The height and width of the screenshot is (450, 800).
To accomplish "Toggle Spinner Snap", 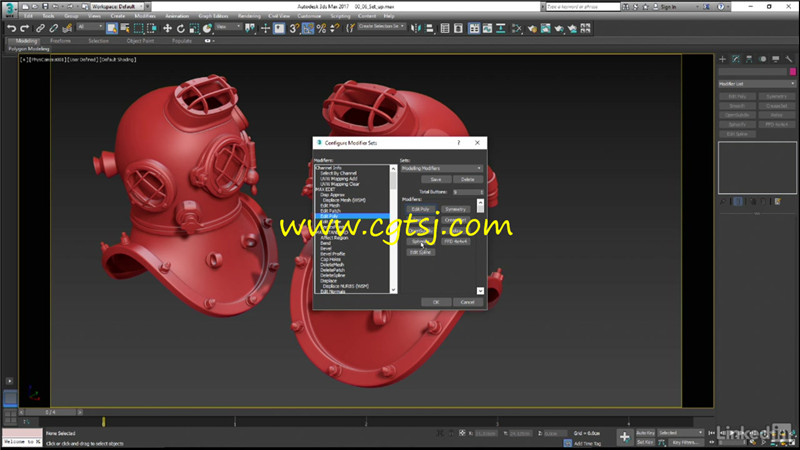I will 334,29.
